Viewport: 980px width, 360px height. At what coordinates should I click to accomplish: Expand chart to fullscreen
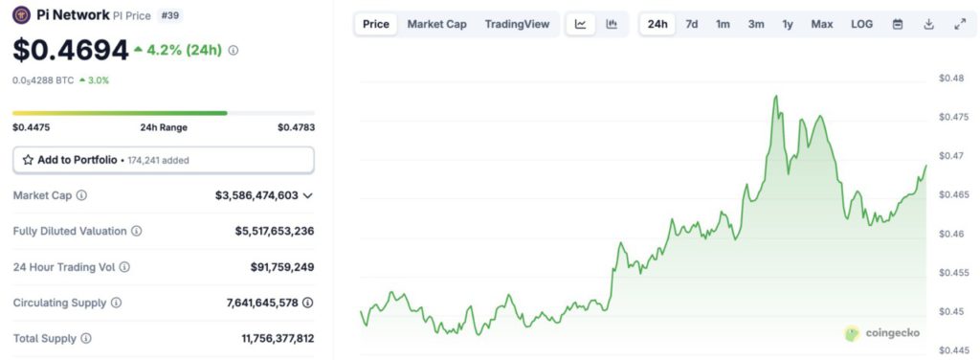coord(960,24)
